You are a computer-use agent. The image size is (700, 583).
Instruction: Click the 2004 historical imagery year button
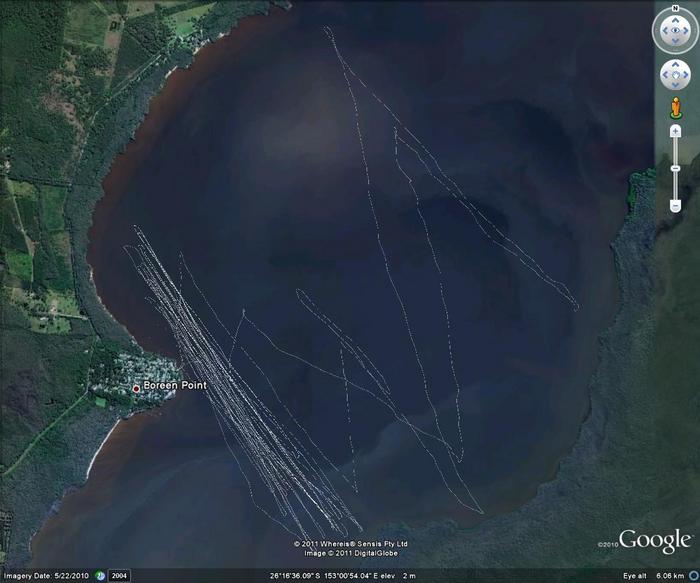(118, 576)
